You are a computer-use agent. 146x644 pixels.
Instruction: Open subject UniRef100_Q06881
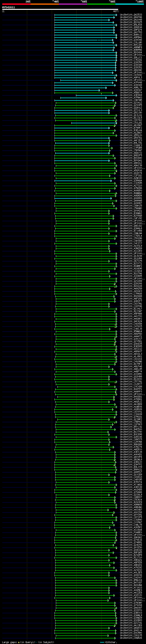[x=131, y=198]
